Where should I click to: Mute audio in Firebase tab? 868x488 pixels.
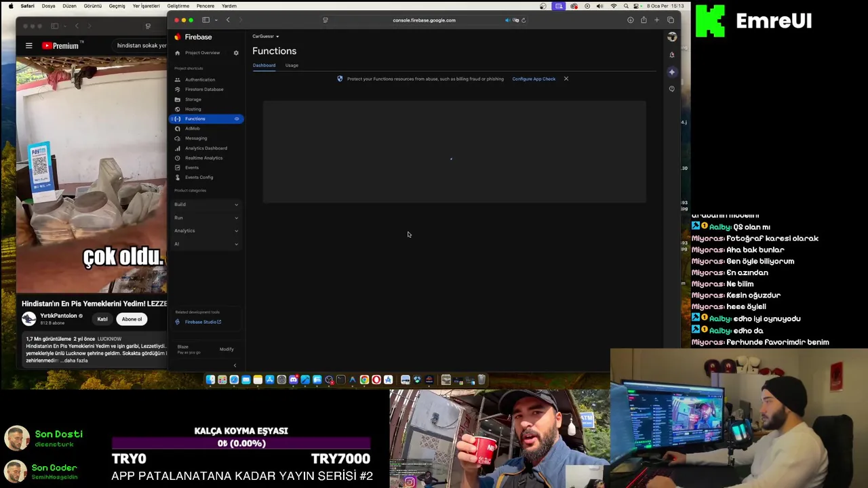[507, 20]
